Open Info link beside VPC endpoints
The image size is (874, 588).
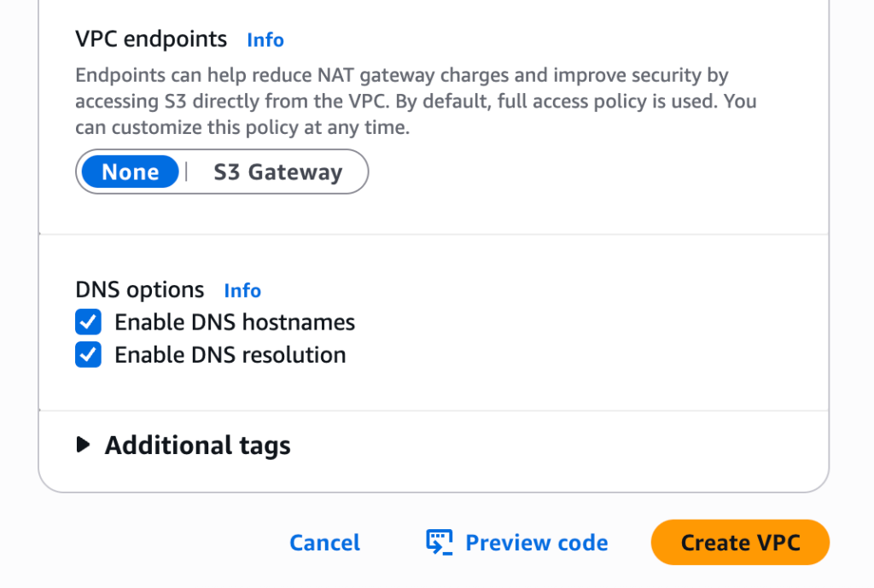[x=265, y=40]
